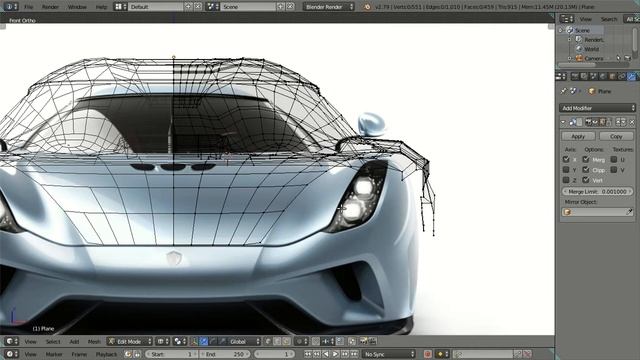Remove the Mirror modifier
The width and height of the screenshot is (640, 360).
click(632, 122)
